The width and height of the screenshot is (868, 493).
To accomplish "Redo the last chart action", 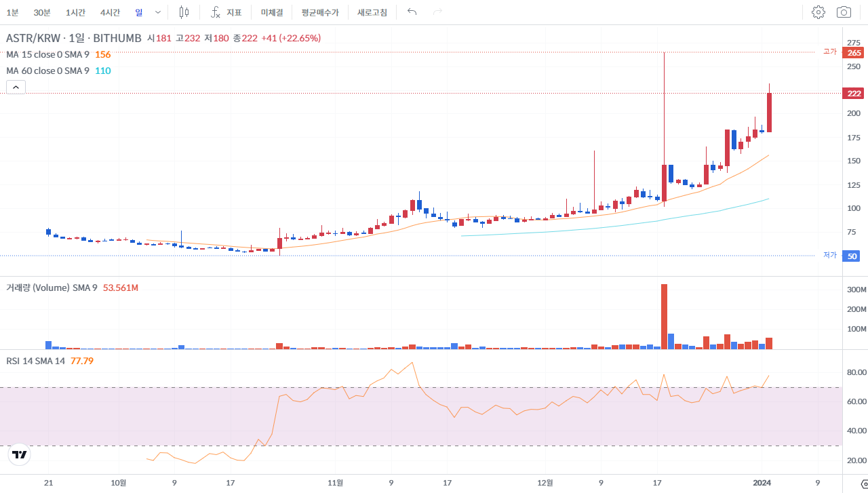I will point(437,12).
